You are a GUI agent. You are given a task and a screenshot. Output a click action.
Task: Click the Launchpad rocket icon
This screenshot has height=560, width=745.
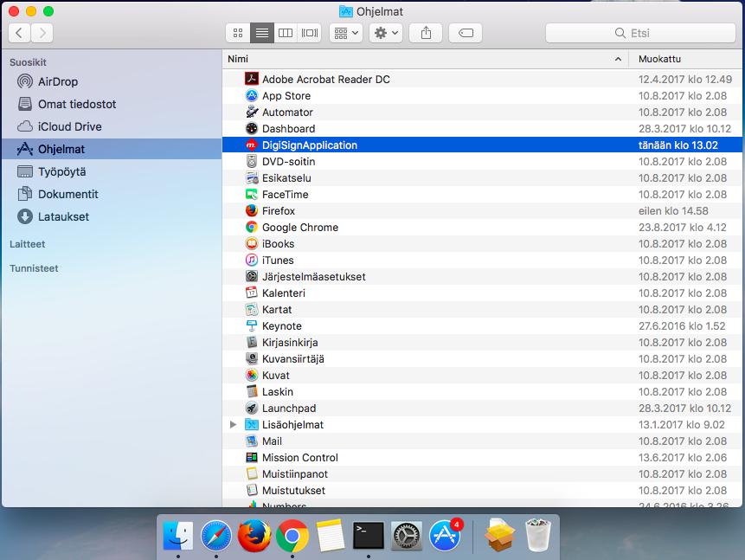(251, 408)
